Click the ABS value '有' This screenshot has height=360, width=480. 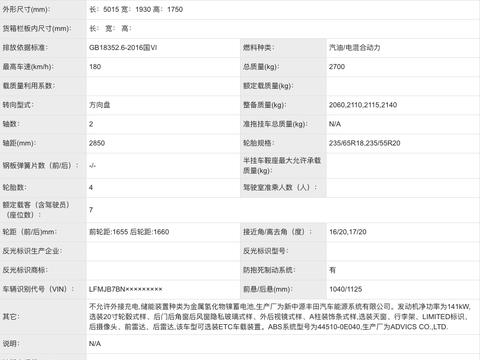(x=333, y=270)
